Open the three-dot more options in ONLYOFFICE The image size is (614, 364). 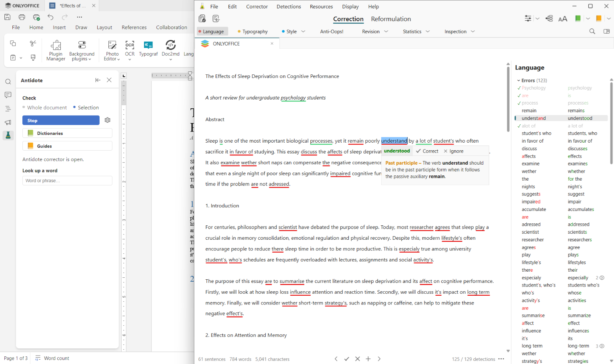[79, 17]
